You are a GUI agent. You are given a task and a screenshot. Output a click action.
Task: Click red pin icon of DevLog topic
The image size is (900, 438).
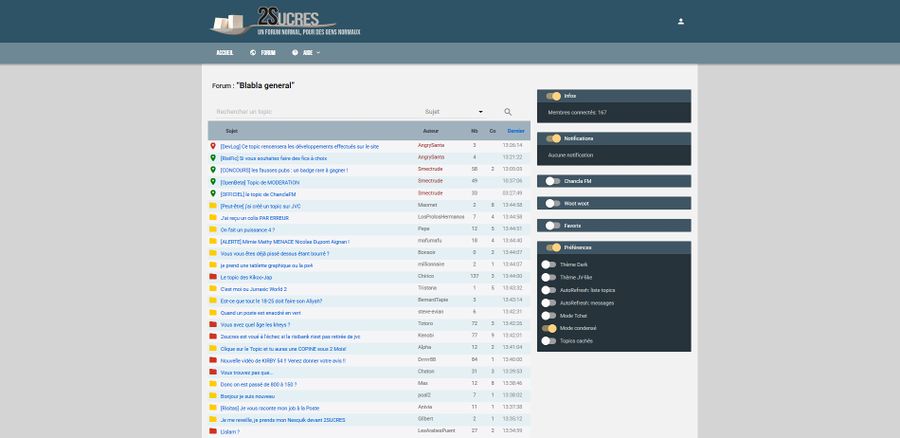(x=213, y=146)
